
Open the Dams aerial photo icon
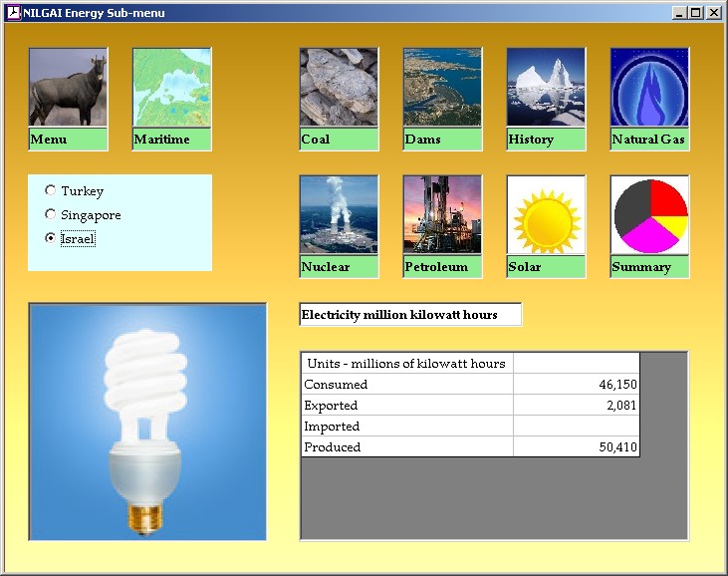(442, 88)
